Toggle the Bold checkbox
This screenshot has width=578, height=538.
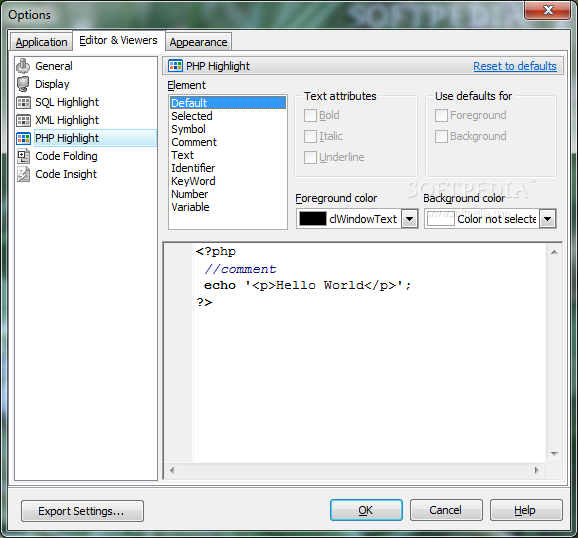[310, 115]
